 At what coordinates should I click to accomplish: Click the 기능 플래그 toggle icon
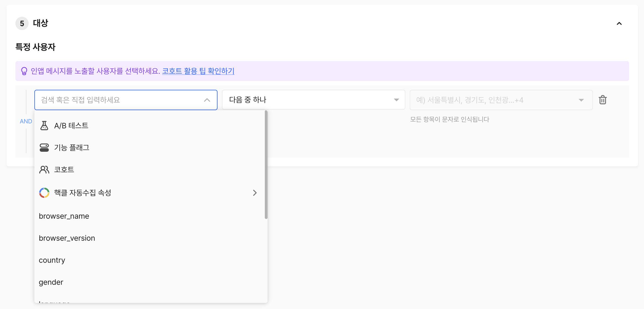pos(44,148)
